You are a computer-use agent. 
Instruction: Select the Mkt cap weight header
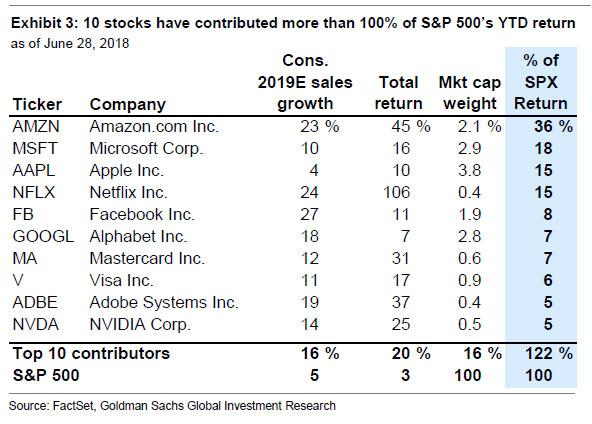pyautogui.click(x=470, y=93)
